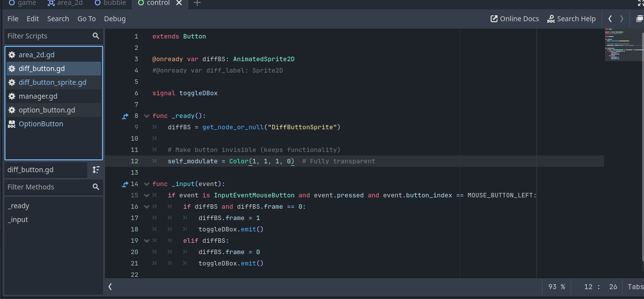Click the search icon in Filter Methods
Image resolution: width=644 pixels, height=299 pixels.
click(x=96, y=187)
